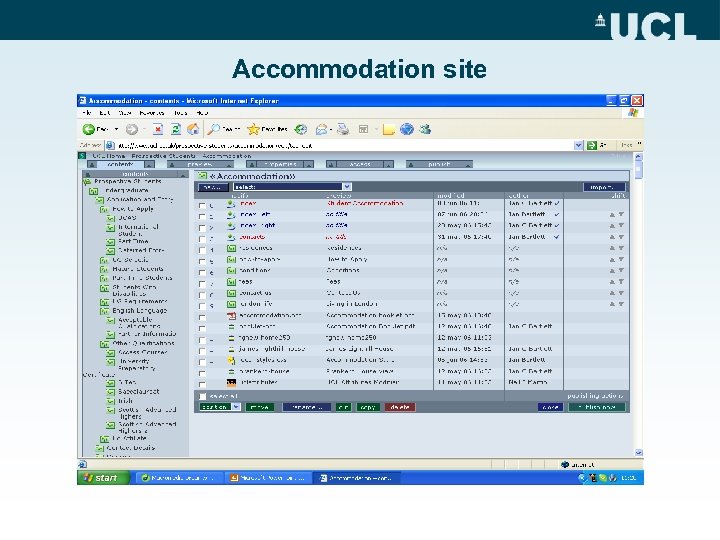The image size is (720, 540).
Task: Tick the checkbox for residences
Action: [x=202, y=250]
